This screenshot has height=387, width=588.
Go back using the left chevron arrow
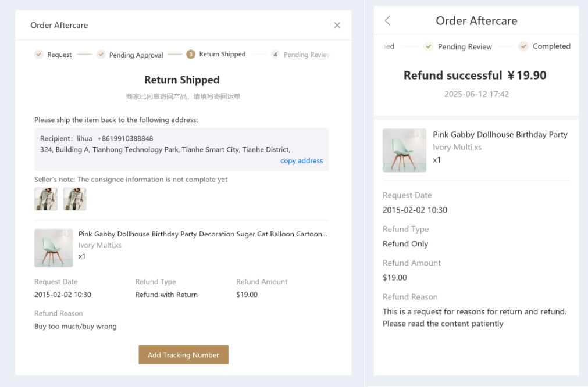point(388,21)
